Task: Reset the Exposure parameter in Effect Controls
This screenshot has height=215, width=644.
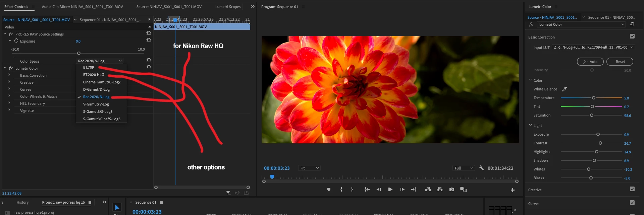Action: 148,40
